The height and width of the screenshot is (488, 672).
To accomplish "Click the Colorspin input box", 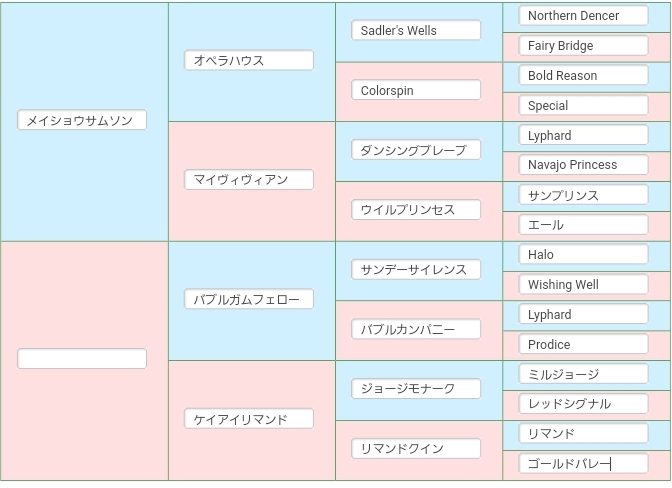I will 416,90.
